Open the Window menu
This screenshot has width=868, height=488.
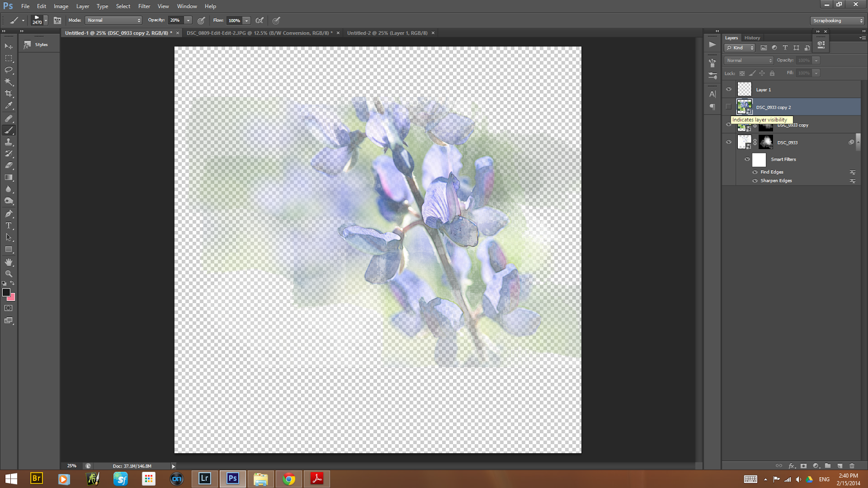coord(187,6)
